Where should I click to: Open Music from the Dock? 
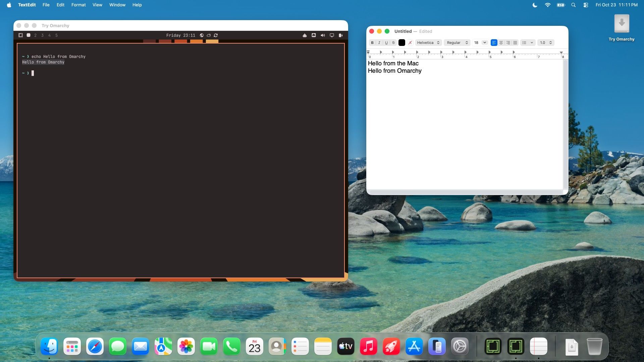point(369,346)
